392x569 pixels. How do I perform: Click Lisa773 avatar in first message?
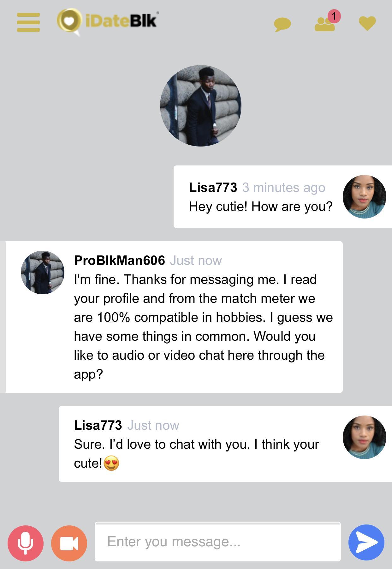364,196
